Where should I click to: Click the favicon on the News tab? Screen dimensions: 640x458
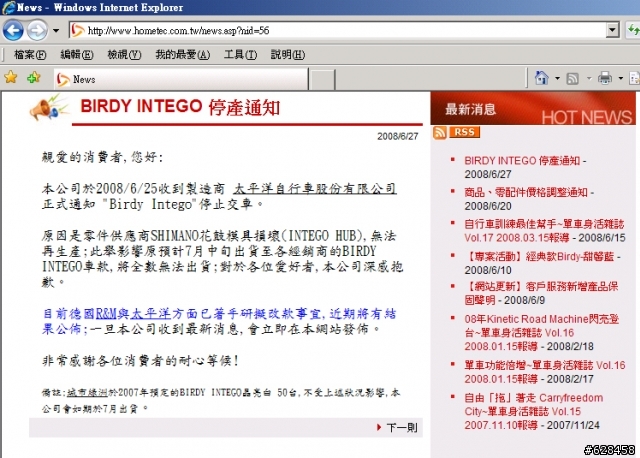pos(63,80)
